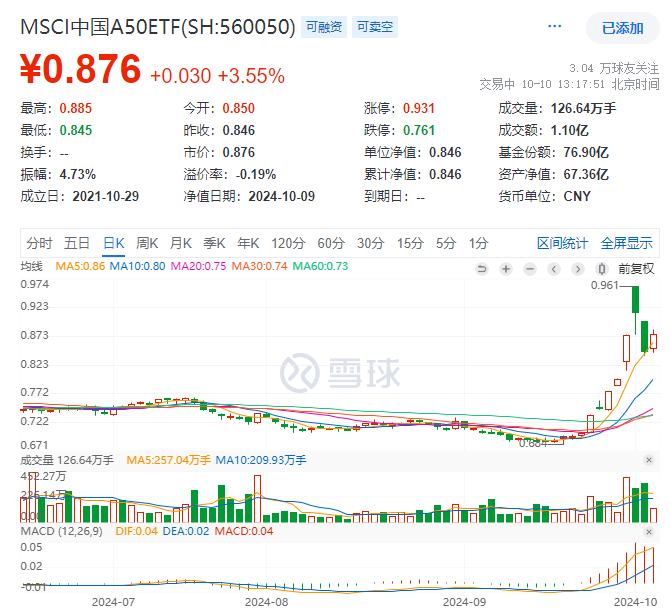
Task: Click the 最高 value 0.885
Action: [x=75, y=108]
